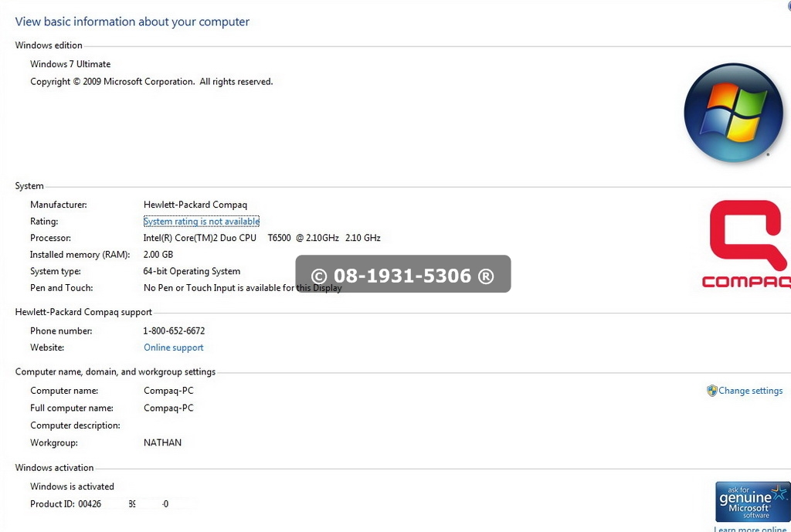Viewport: 791px width, 532px height.
Task: Click the 2.00 GB installed memory value
Action: point(158,255)
